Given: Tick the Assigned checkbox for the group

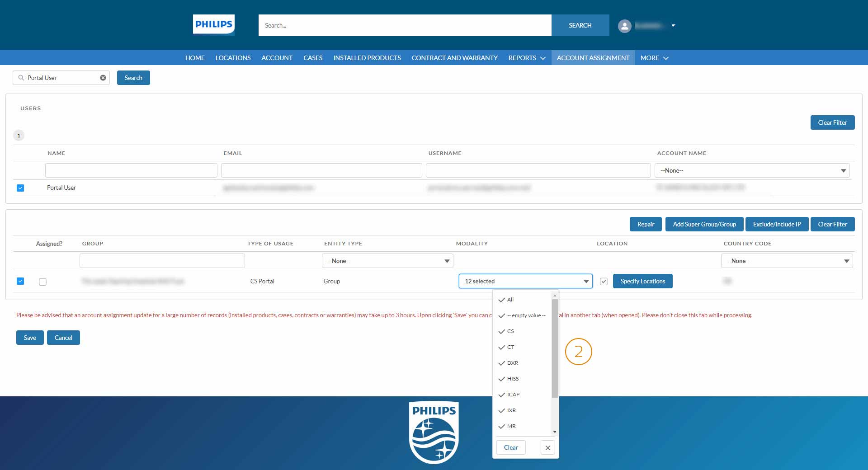Looking at the screenshot, I should (42, 282).
